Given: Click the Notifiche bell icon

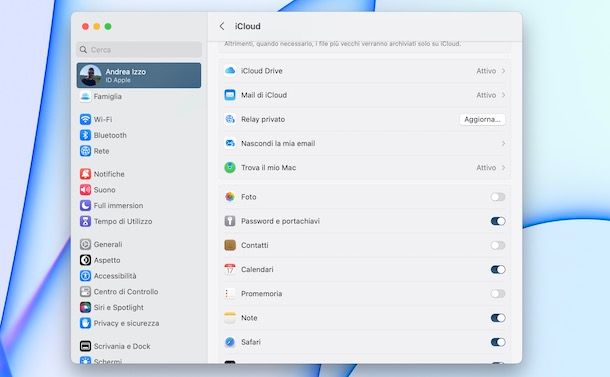Looking at the screenshot, I should (x=85, y=174).
